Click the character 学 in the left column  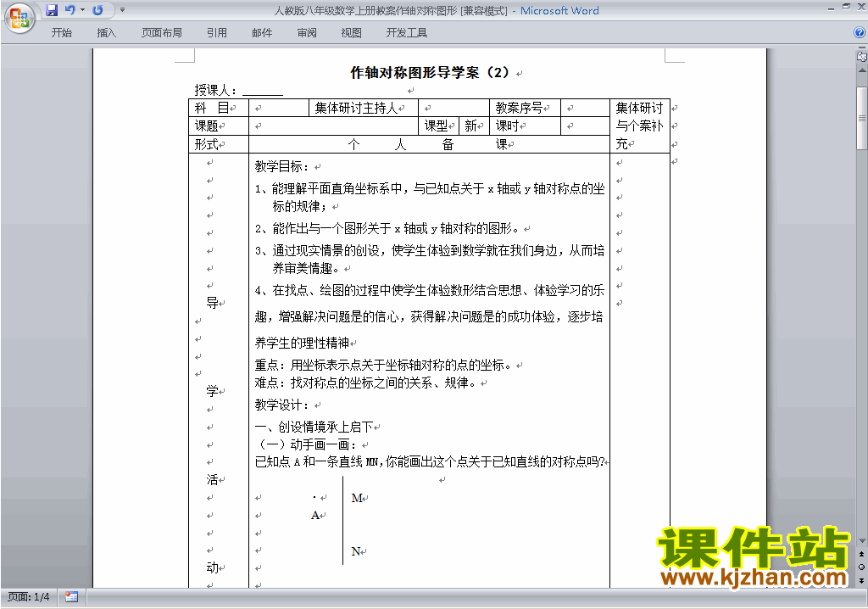click(x=213, y=391)
